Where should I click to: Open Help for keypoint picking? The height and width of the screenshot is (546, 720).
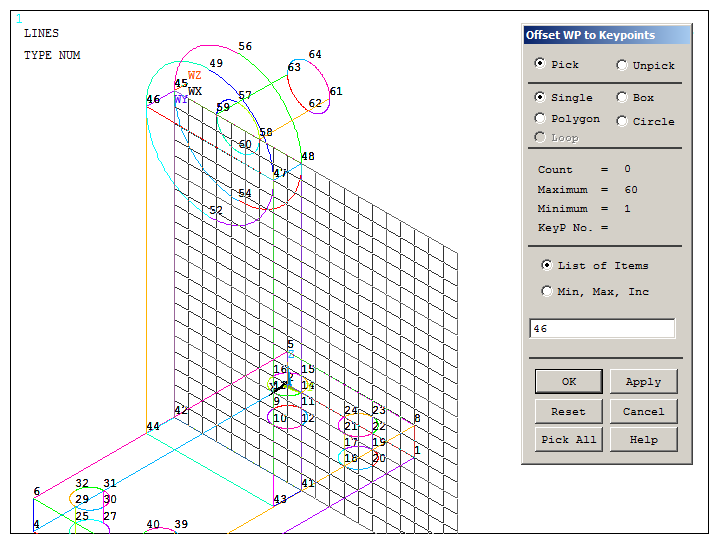click(643, 440)
